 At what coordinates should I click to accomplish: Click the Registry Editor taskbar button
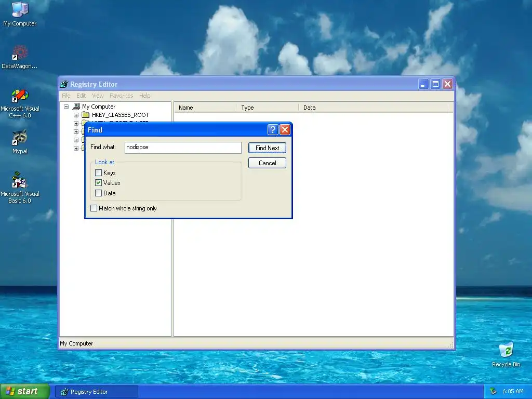tap(96, 392)
